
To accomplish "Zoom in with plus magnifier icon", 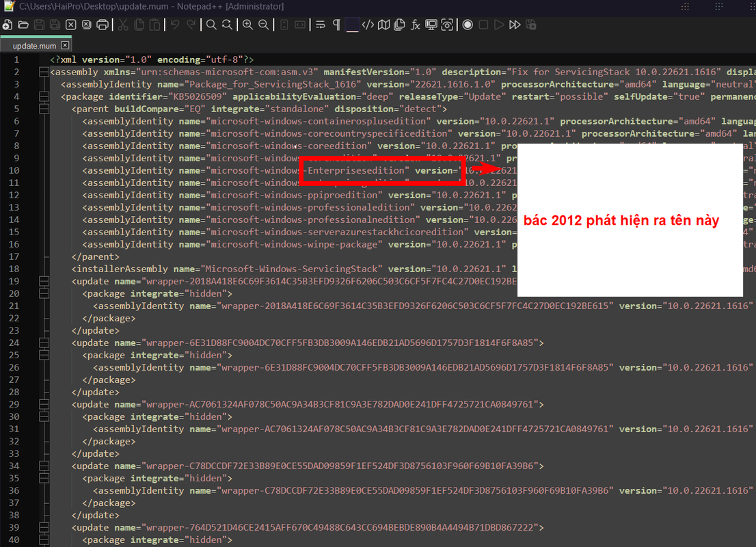I will coord(248,25).
